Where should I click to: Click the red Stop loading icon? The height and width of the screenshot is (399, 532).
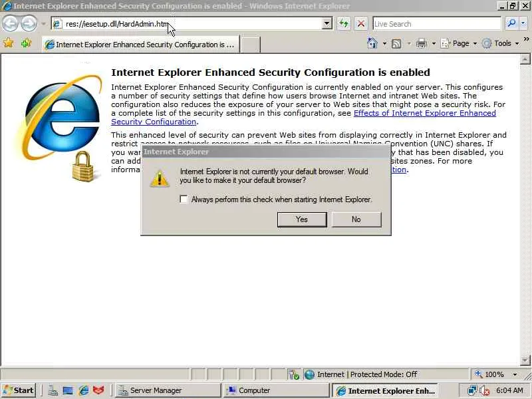pyautogui.click(x=361, y=24)
